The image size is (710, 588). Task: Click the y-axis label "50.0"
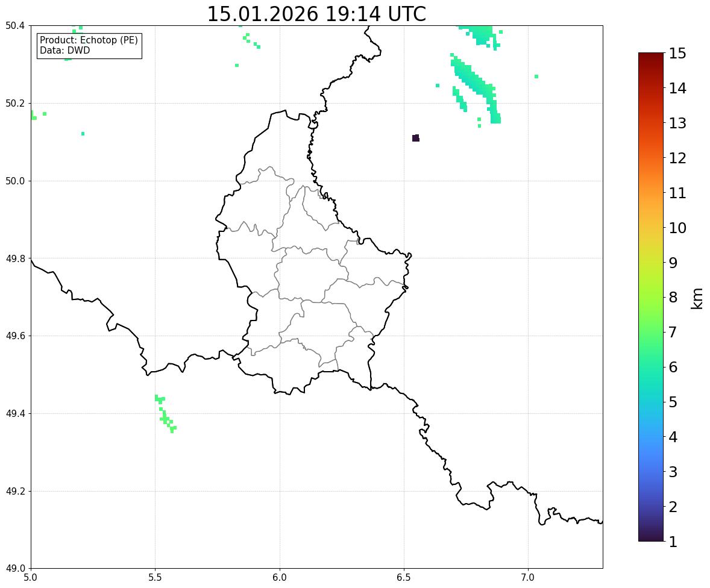(x=15, y=181)
